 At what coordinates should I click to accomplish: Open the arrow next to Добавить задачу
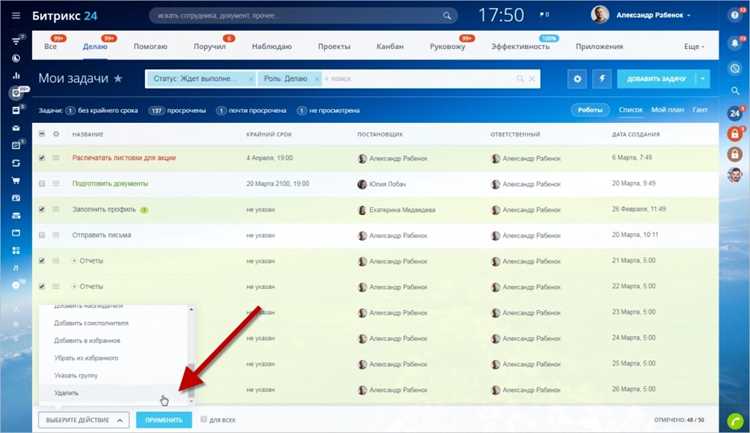(703, 79)
